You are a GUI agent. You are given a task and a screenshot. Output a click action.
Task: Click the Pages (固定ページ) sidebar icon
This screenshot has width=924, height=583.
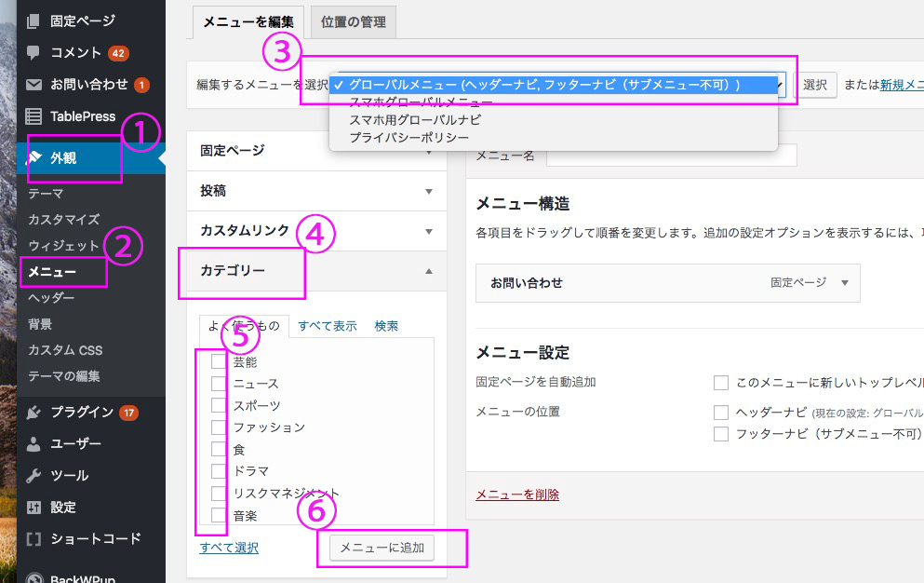[33, 21]
